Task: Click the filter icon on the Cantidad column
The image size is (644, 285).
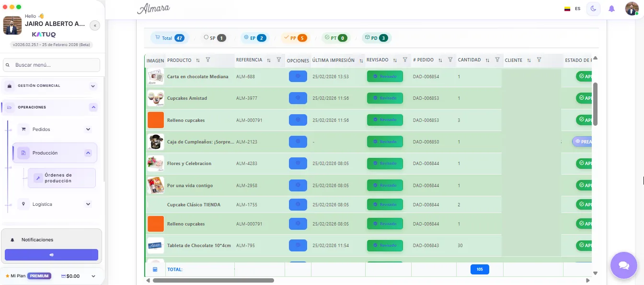Action: (497, 60)
